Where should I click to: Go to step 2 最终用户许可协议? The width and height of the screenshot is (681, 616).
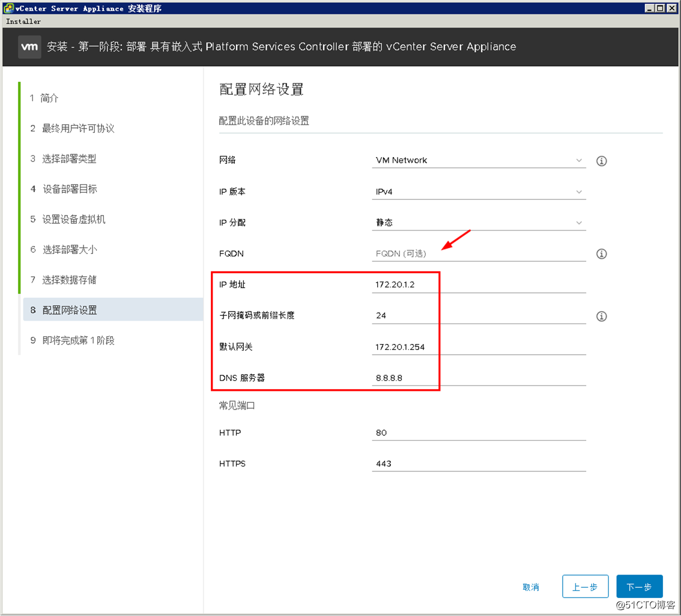(72, 128)
